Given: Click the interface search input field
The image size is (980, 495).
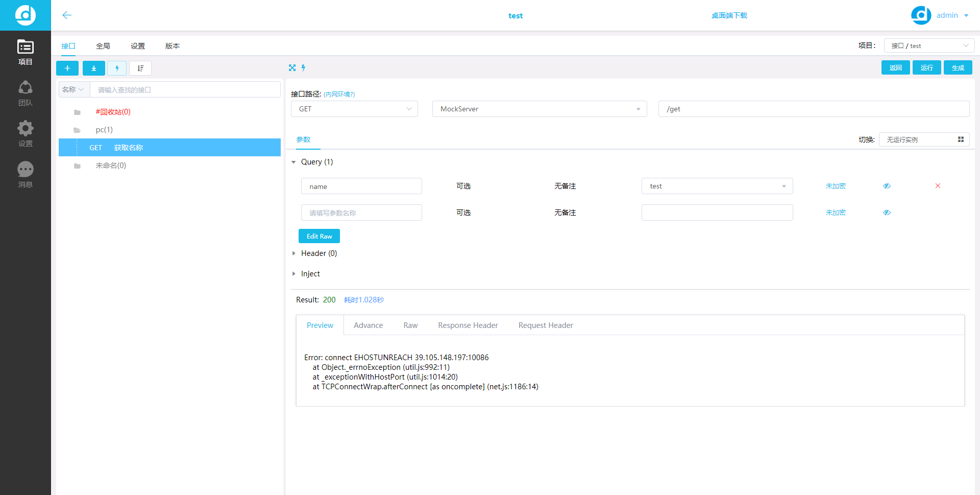Looking at the screenshot, I should (x=185, y=89).
